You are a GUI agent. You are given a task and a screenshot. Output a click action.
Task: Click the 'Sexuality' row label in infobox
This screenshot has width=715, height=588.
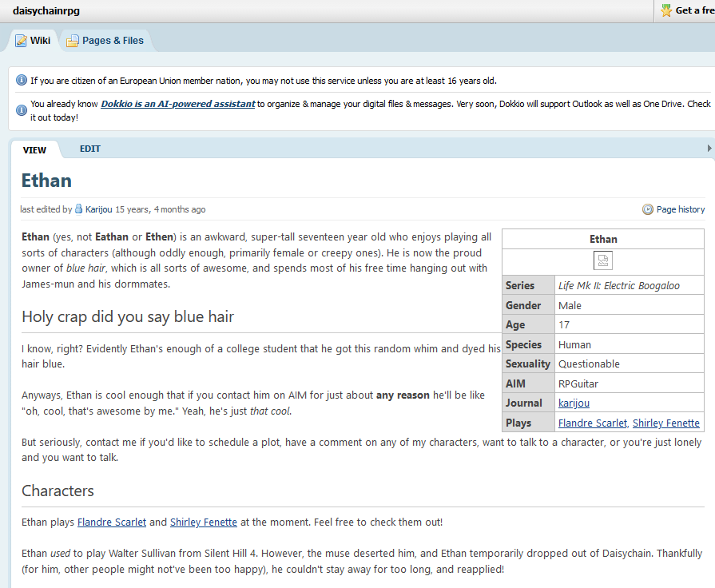point(528,364)
